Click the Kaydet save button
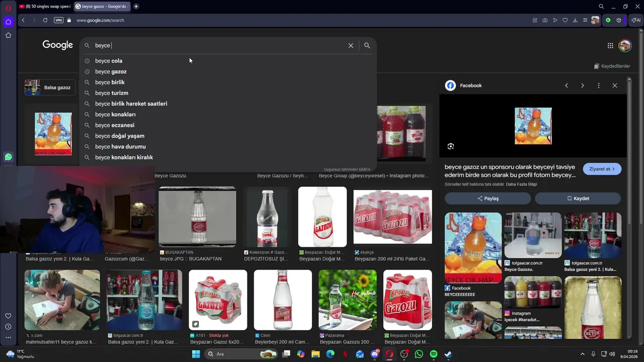The image size is (644, 362). (x=578, y=199)
